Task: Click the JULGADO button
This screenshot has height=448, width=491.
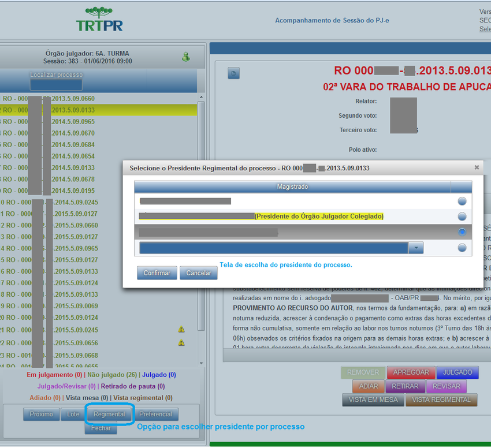Action: tap(457, 372)
